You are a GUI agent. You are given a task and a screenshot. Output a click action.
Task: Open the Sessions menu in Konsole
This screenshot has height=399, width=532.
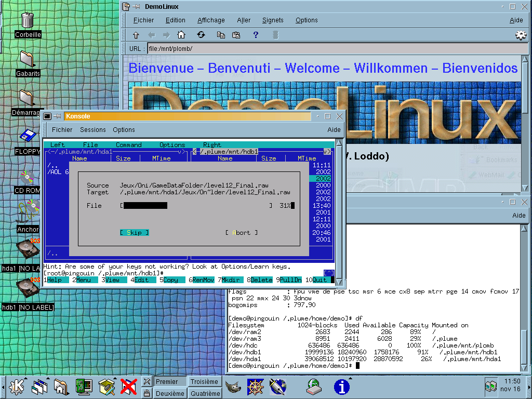point(92,130)
